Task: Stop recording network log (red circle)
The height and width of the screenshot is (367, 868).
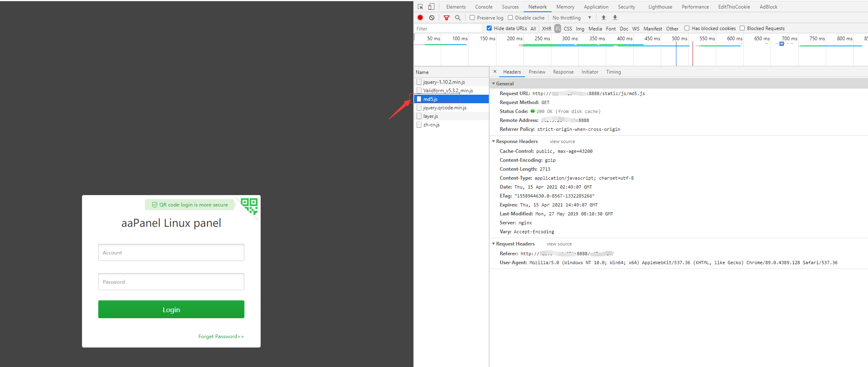Action: [x=420, y=18]
